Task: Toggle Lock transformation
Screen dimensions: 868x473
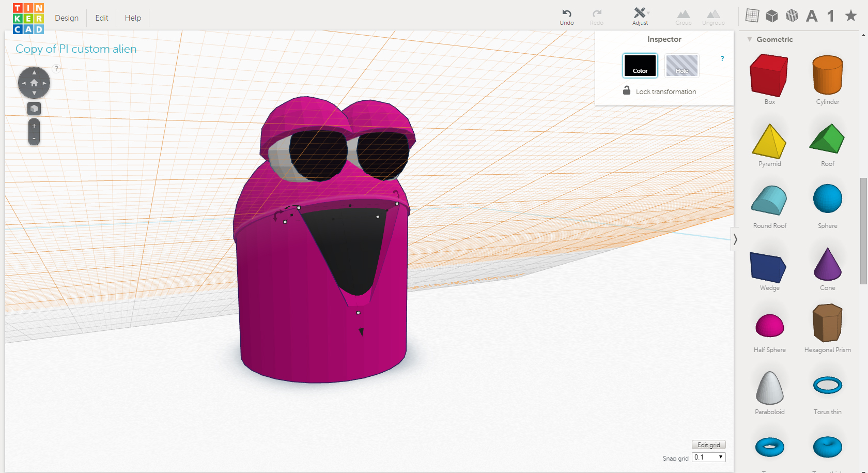Action: tap(659, 91)
